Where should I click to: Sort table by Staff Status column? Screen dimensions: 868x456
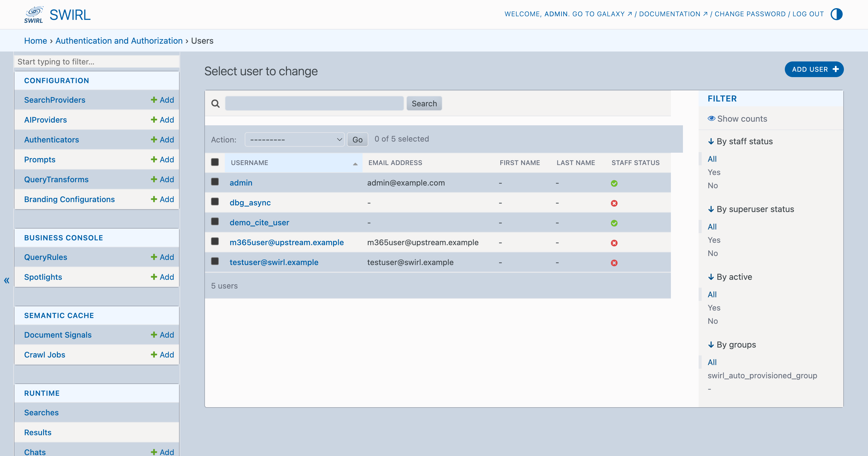click(636, 163)
